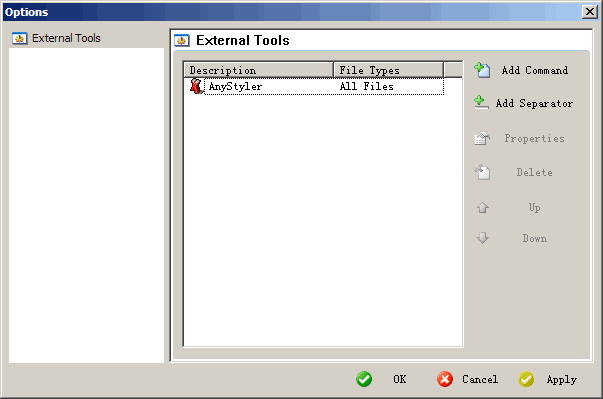Move the item Up

coord(535,208)
